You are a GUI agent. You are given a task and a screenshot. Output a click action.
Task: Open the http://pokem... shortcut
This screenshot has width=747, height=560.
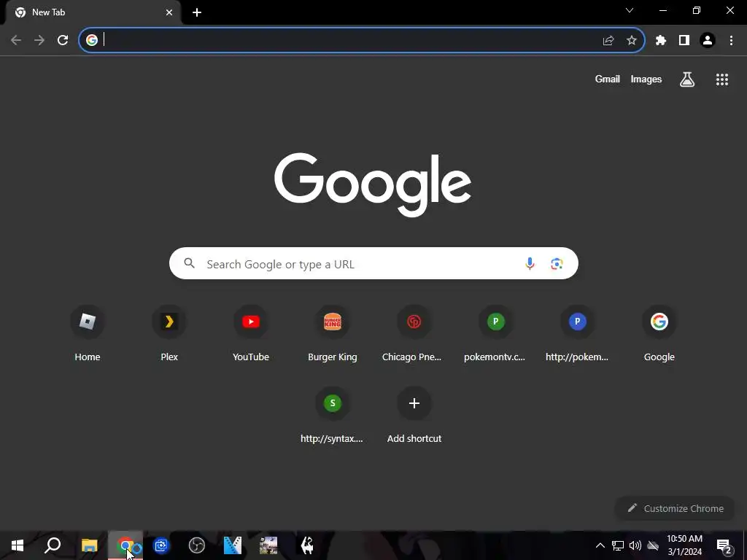[577, 333]
